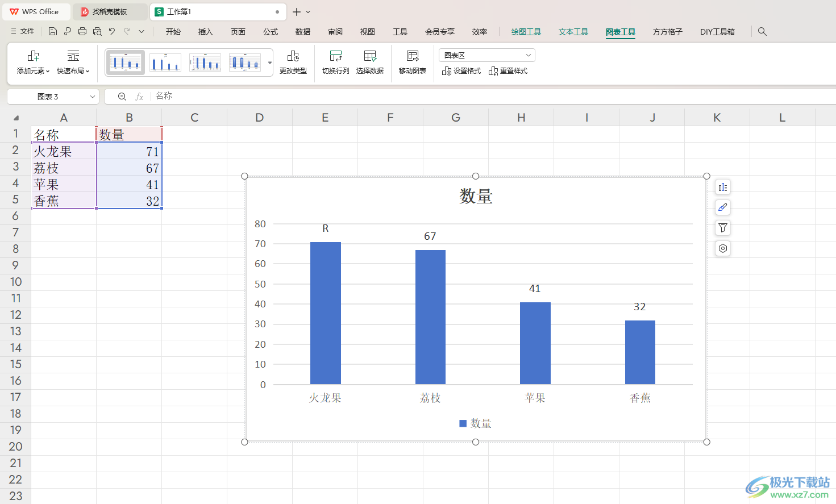The width and height of the screenshot is (836, 504).
Task: Click the chart title 数量
Action: [x=476, y=197]
